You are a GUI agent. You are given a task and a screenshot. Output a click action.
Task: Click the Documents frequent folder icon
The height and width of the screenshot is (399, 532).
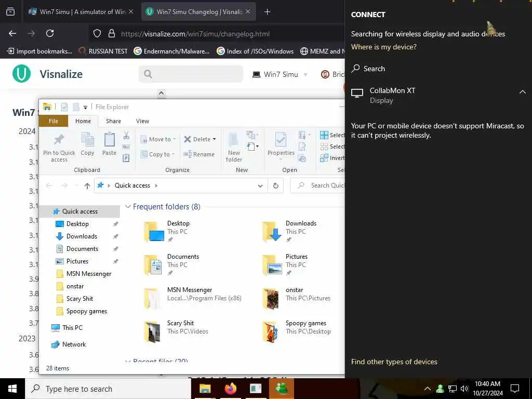tap(153, 264)
